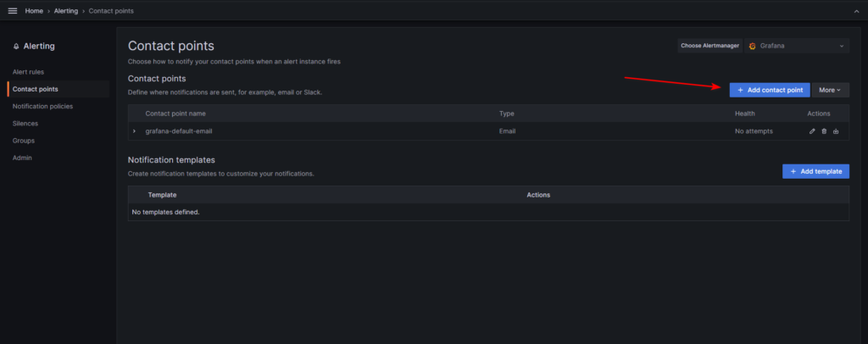Click the Add contact point button
The image size is (868, 344).
(770, 90)
